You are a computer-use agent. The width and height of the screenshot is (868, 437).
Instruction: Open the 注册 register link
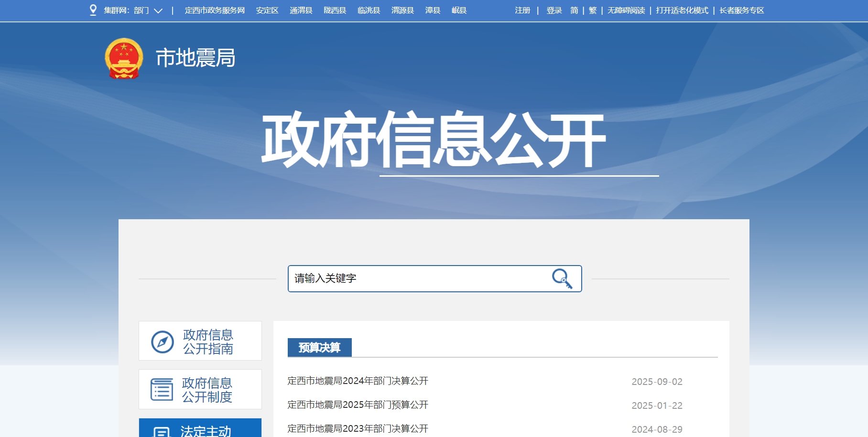pyautogui.click(x=522, y=11)
